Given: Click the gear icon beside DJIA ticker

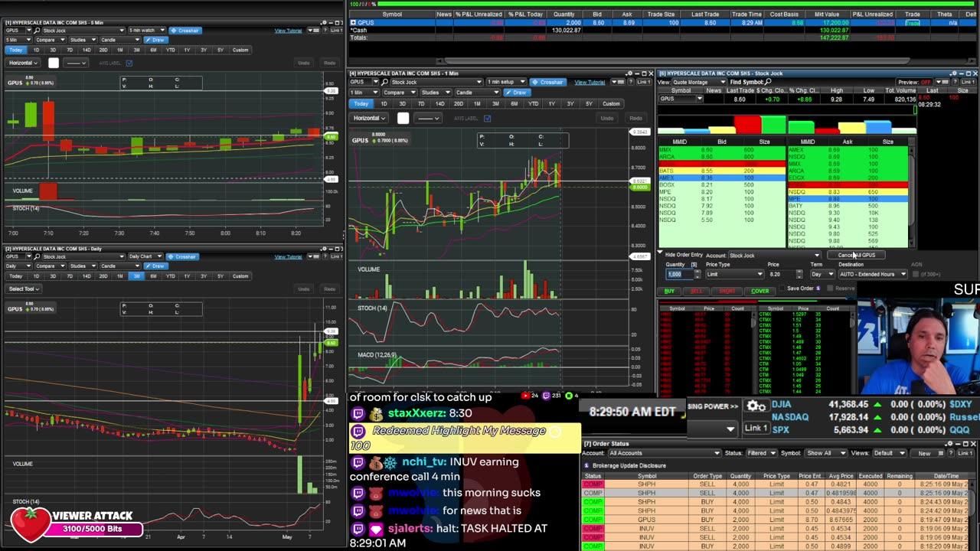Looking at the screenshot, I should pos(756,406).
